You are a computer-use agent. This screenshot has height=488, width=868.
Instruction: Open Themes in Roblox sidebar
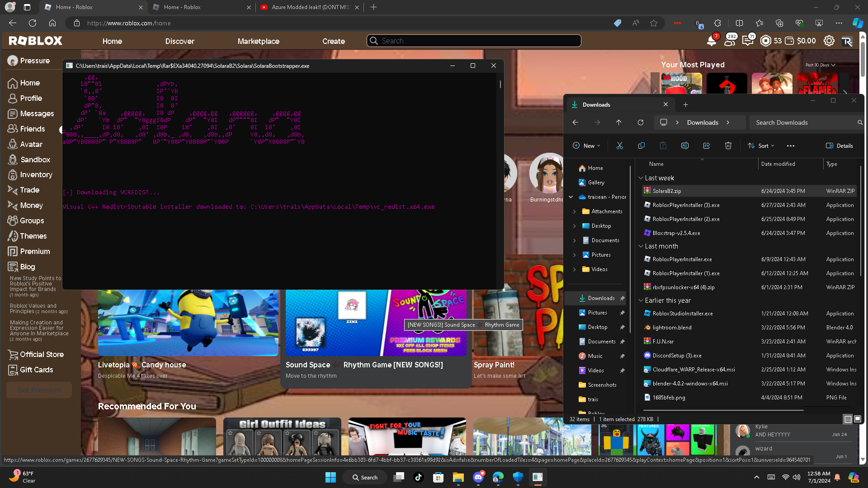point(33,236)
